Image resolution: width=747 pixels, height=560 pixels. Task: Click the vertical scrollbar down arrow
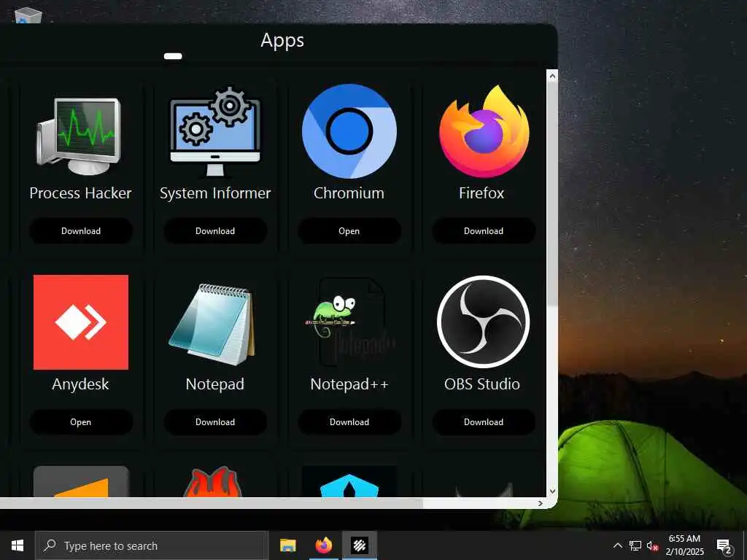pos(552,491)
